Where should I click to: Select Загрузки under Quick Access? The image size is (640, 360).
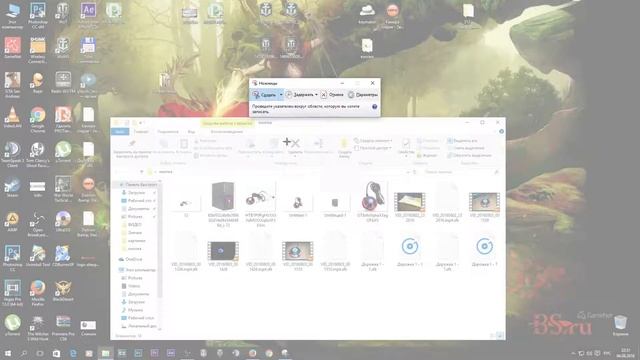pos(136,193)
